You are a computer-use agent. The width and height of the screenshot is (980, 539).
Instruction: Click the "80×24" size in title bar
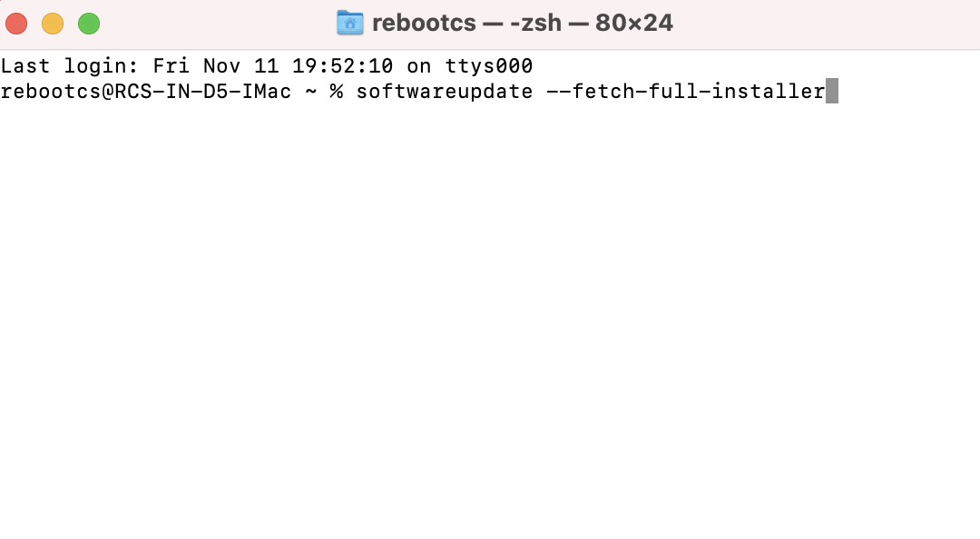[634, 23]
